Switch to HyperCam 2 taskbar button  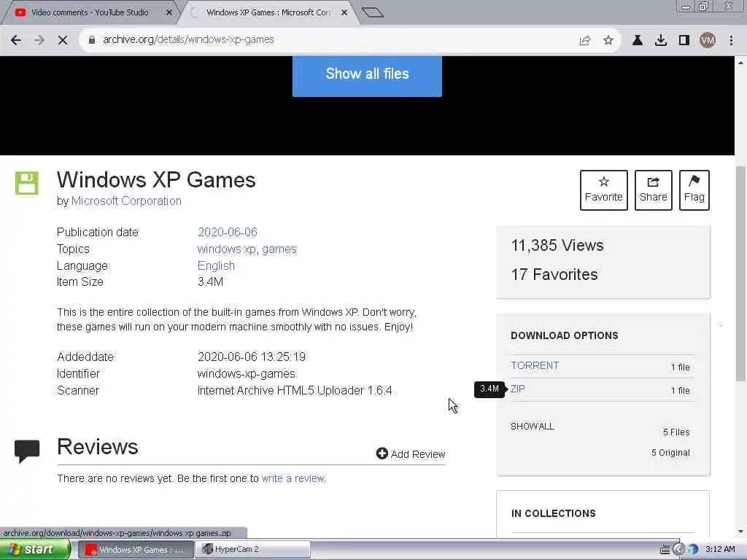(x=252, y=550)
